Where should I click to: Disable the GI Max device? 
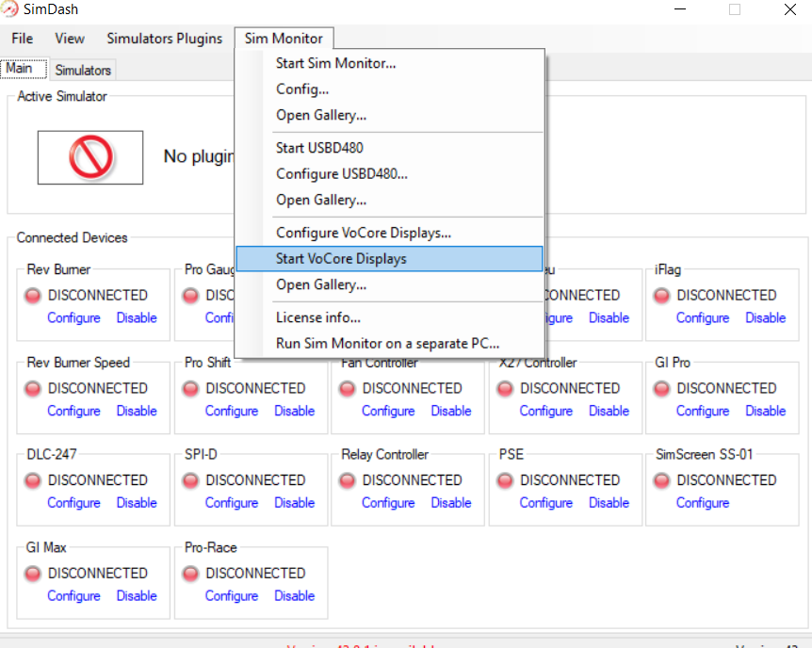pos(137,596)
